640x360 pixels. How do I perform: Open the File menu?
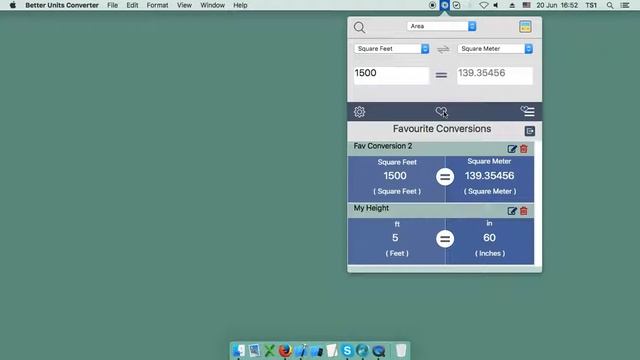pos(112,5)
